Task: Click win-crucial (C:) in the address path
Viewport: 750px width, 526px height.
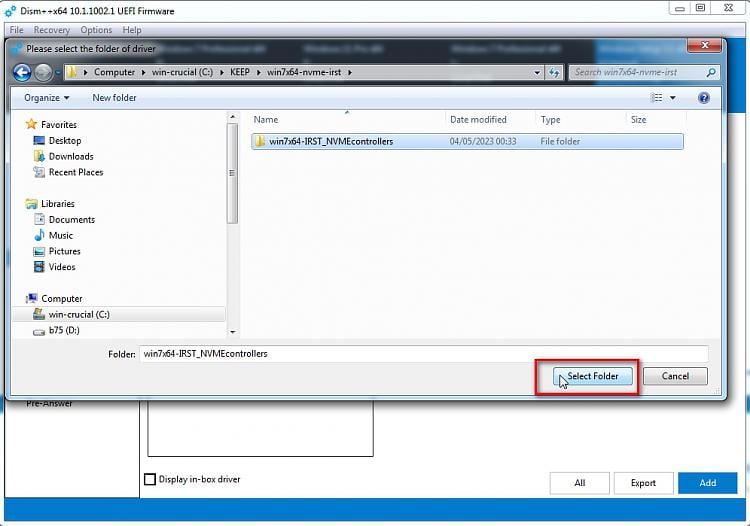Action: 182,72
